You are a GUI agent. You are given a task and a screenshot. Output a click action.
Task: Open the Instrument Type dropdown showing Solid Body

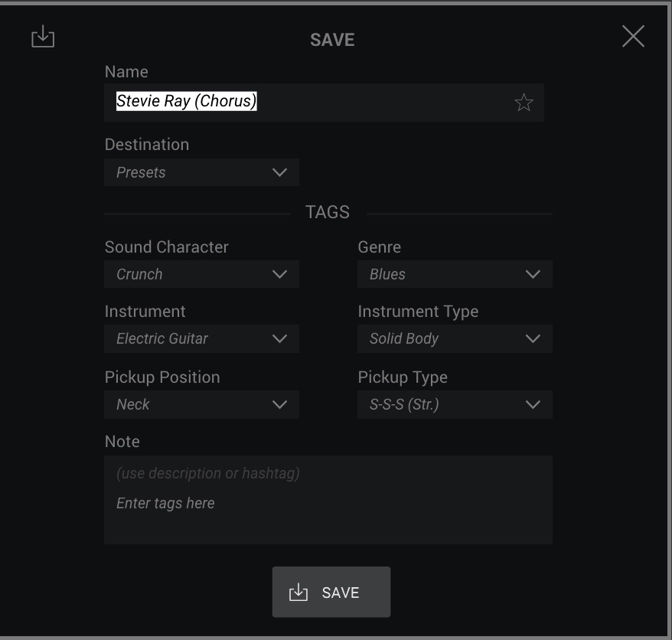click(x=455, y=338)
